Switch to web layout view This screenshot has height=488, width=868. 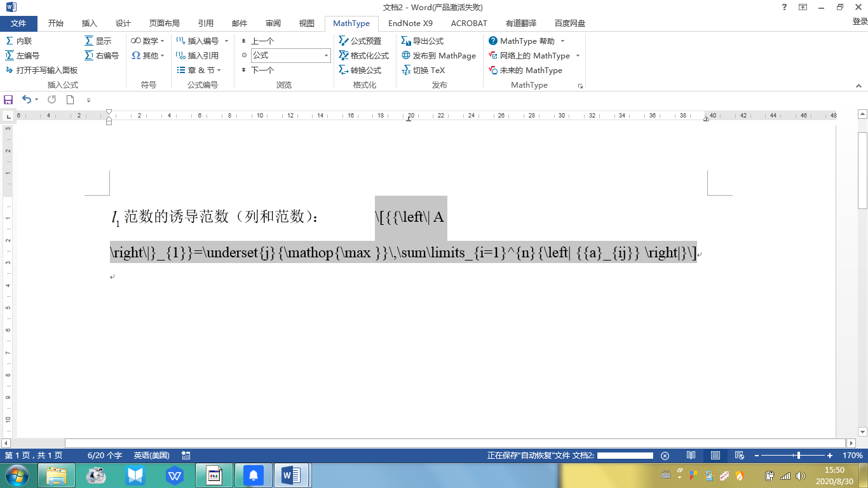click(739, 456)
